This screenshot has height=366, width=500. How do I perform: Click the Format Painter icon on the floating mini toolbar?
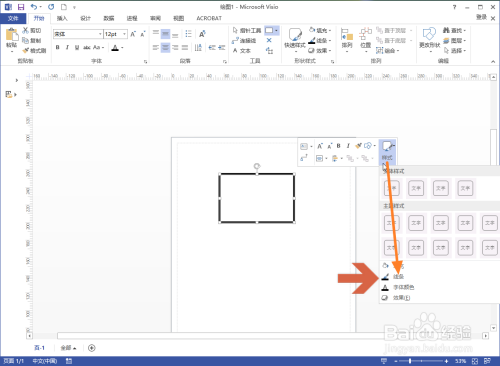click(x=358, y=146)
